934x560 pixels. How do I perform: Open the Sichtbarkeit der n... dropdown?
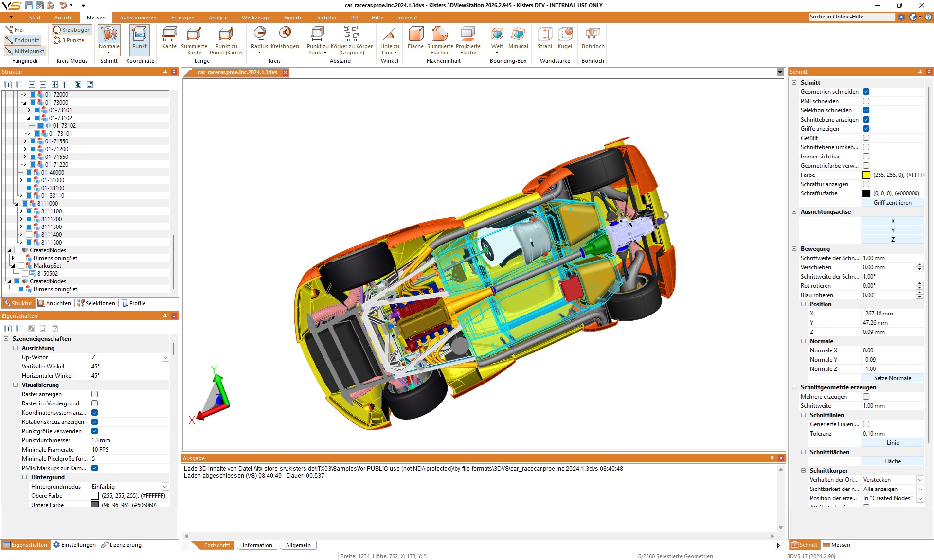[920, 489]
